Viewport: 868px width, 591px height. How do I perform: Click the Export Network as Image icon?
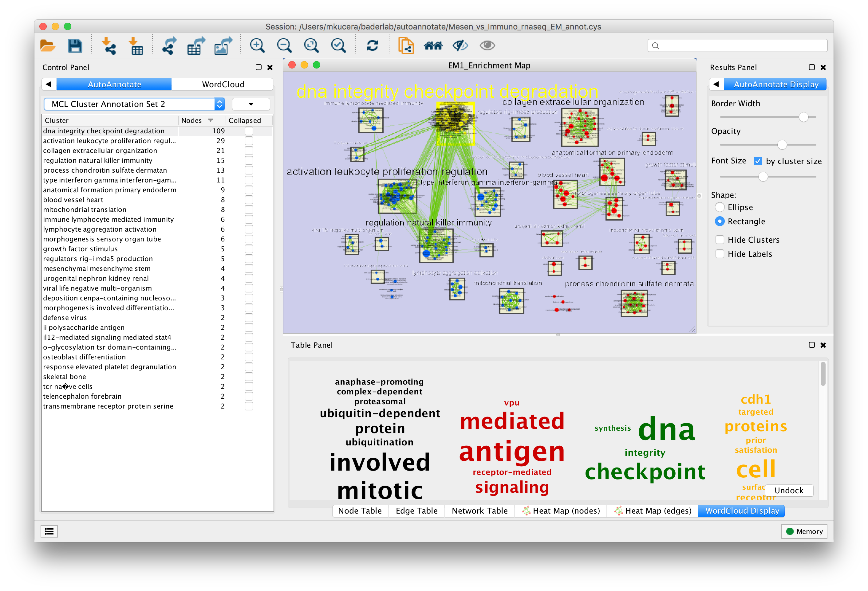point(223,45)
